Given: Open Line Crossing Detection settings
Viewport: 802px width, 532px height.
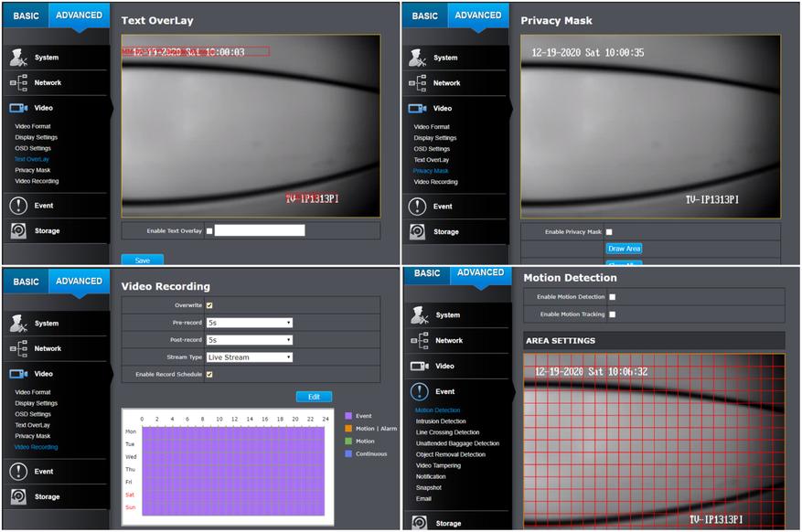Looking at the screenshot, I should [447, 432].
